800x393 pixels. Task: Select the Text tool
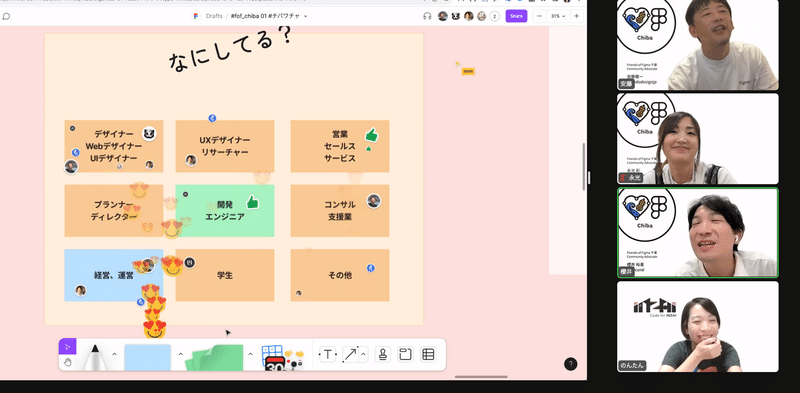pyautogui.click(x=328, y=354)
